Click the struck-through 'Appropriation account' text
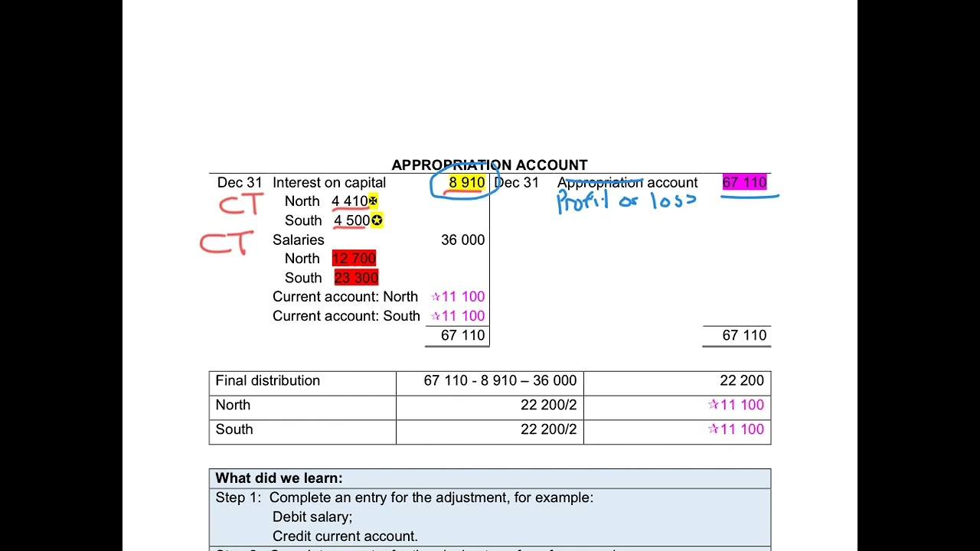 [627, 183]
